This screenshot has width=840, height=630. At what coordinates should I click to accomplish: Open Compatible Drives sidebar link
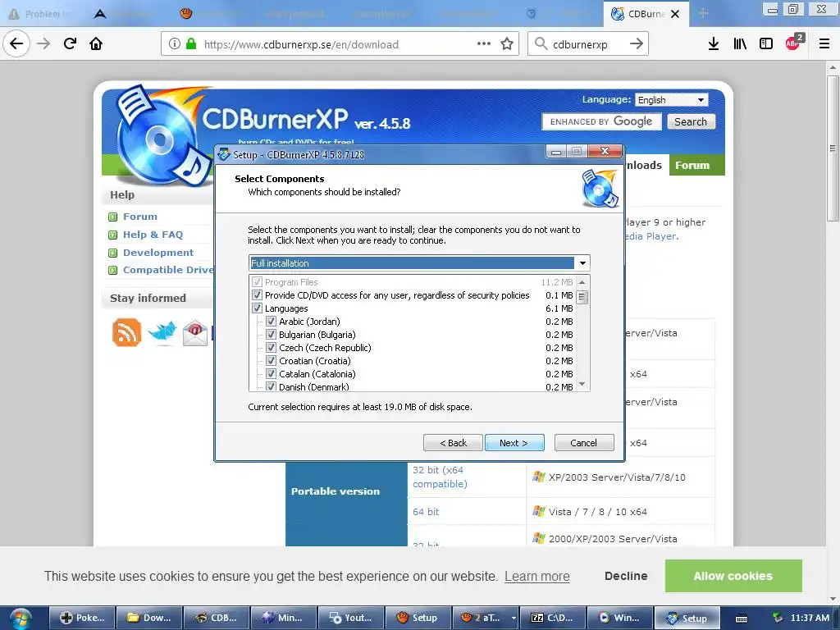click(x=168, y=270)
